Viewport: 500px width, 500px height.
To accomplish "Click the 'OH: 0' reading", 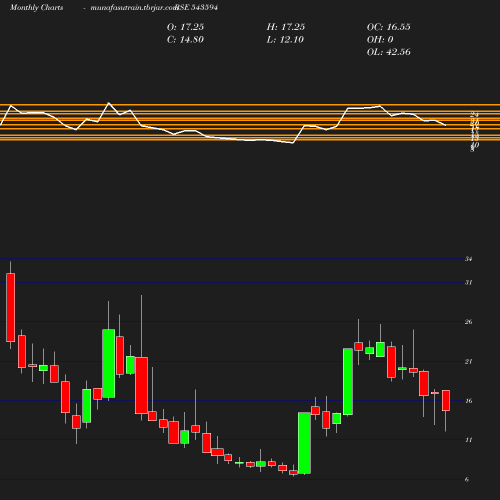I will [x=380, y=40].
